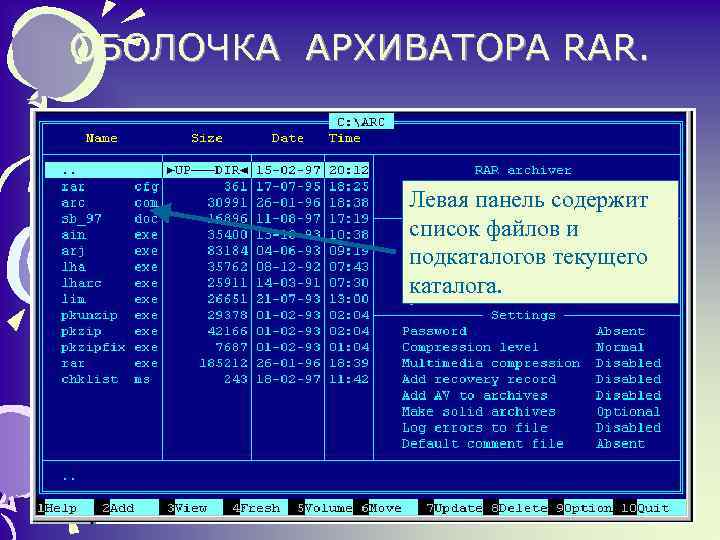Click the 'Compression level' setting
Screen dimensions: 720x540
click(x=470, y=347)
